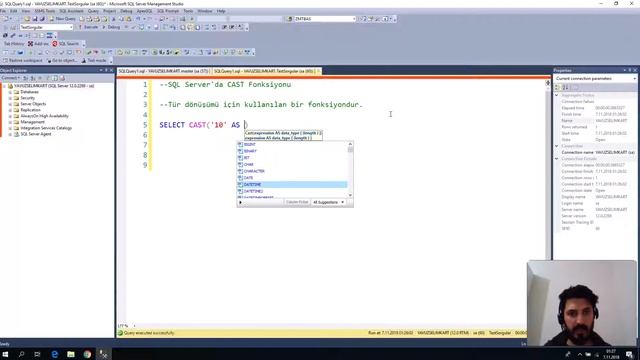
Task: Expand the Management folder
Action: (x=10, y=122)
